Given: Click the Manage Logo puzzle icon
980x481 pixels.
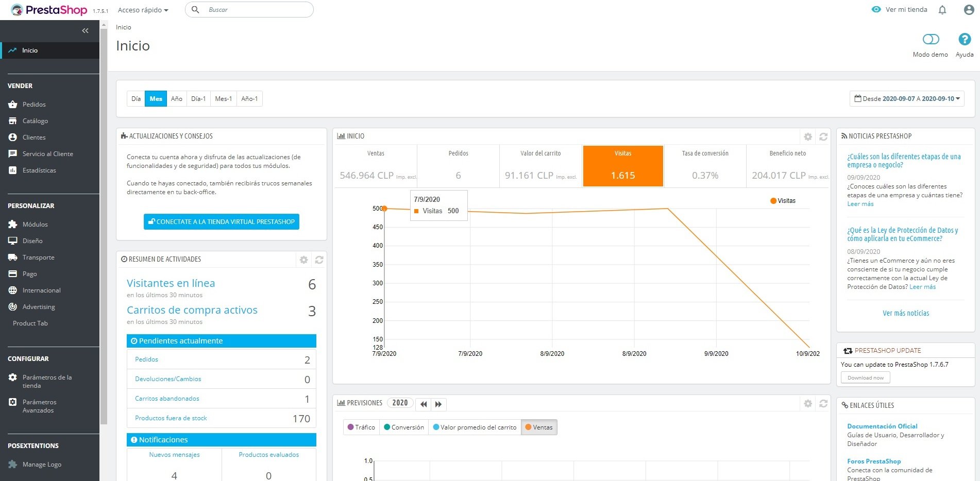Looking at the screenshot, I should pos(13,465).
